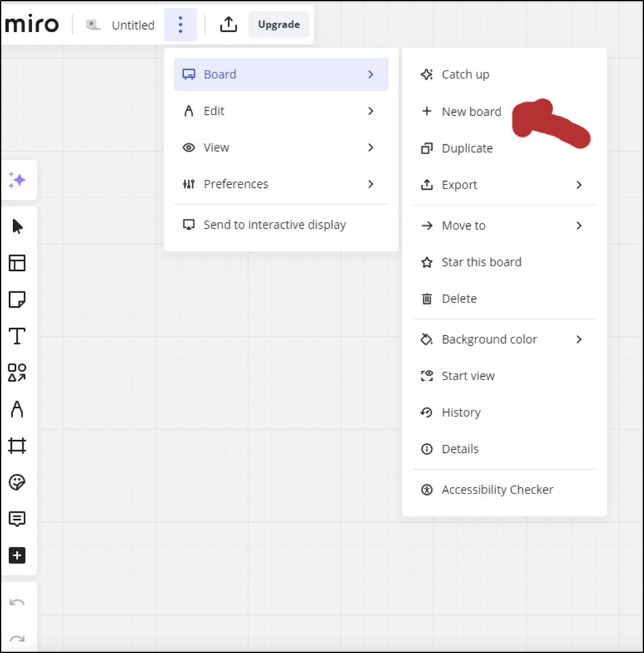Screen dimensions: 644x653
Task: Open Miro AI sparkle tool
Action: pos(17,180)
